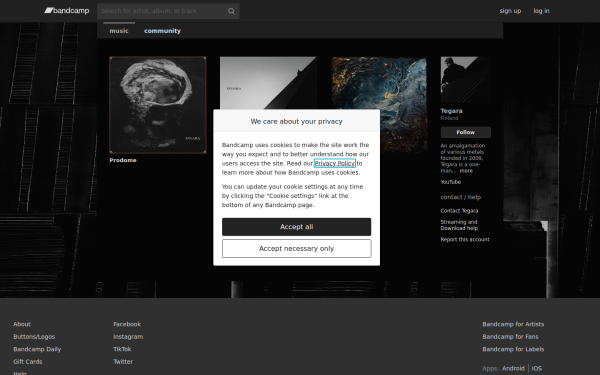Open the Twitter footer link
Image resolution: width=600 pixels, height=375 pixels.
pyautogui.click(x=123, y=362)
